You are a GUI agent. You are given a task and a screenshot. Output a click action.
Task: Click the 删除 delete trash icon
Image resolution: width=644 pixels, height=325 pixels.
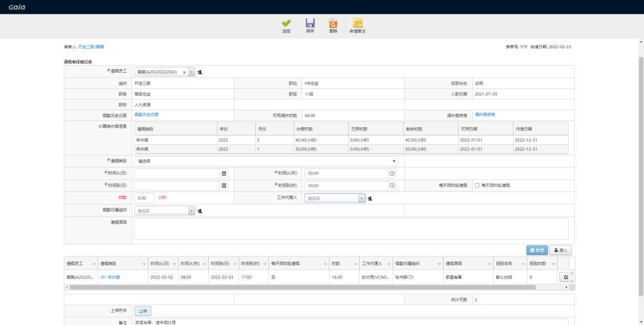point(333,23)
